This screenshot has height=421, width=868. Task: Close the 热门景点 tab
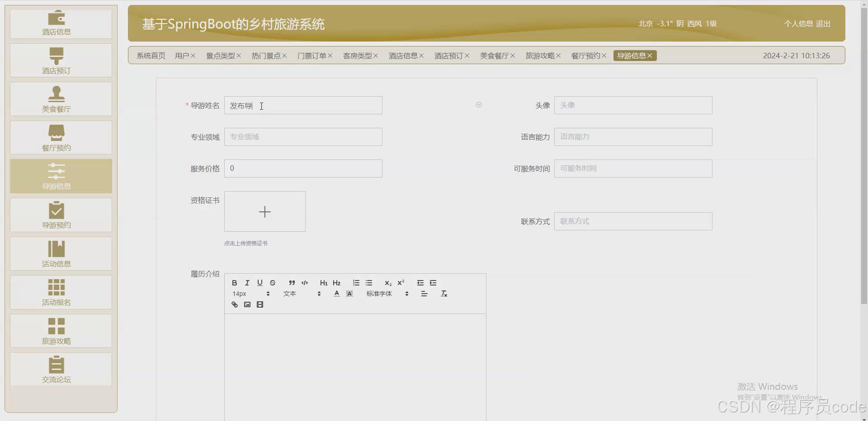(284, 56)
